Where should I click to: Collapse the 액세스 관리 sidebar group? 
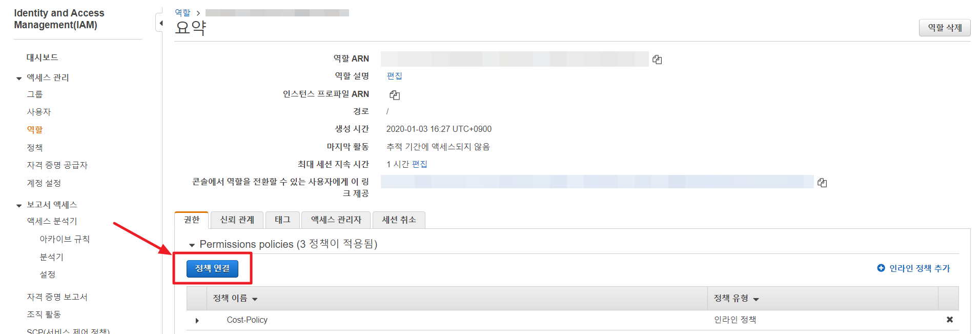pyautogui.click(x=19, y=78)
